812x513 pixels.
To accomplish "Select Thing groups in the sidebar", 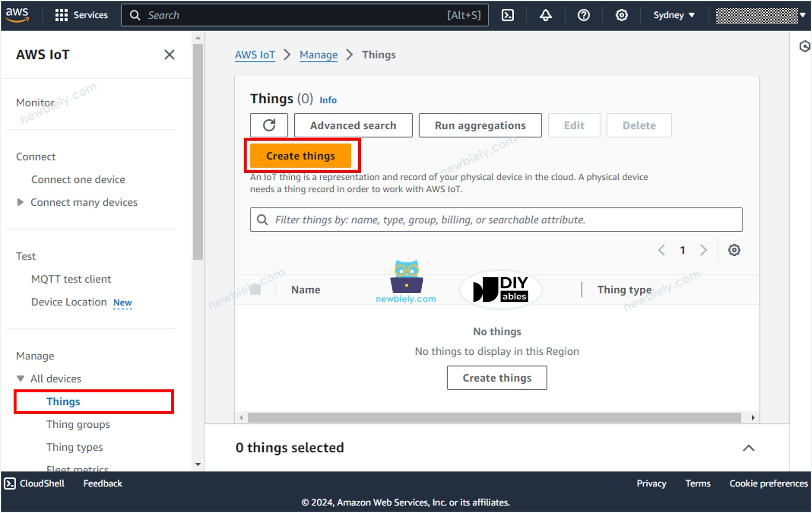I will point(77,424).
